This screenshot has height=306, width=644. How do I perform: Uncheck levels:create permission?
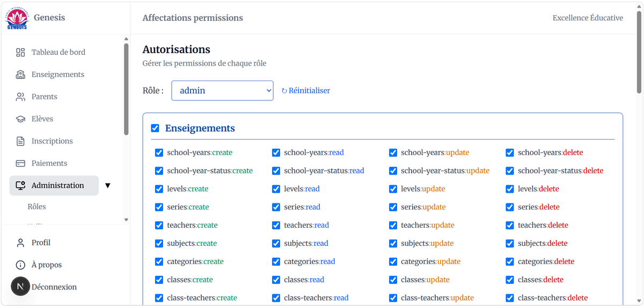(159, 189)
